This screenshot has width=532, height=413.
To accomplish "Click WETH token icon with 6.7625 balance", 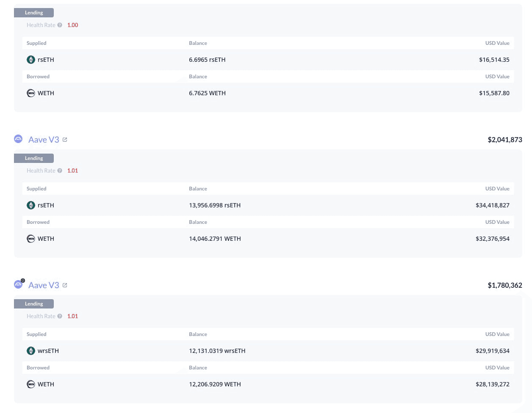I will [x=31, y=93].
